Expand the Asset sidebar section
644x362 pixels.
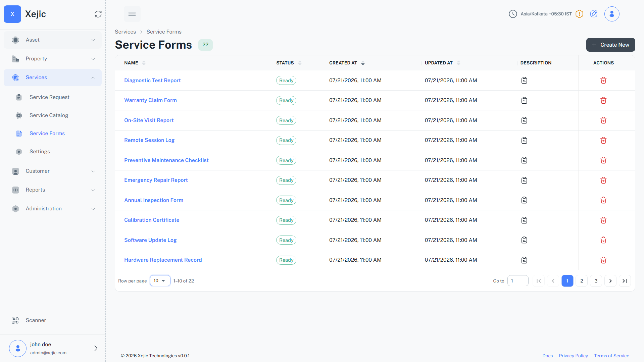[53, 40]
